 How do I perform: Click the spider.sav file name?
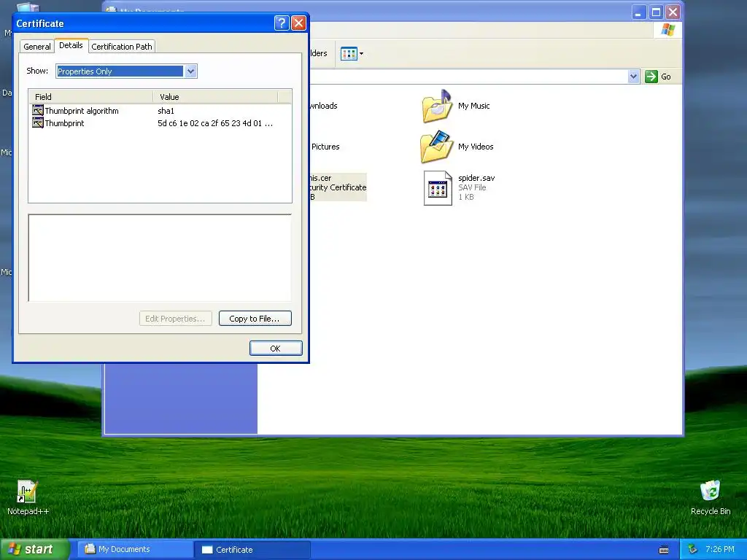coord(476,178)
